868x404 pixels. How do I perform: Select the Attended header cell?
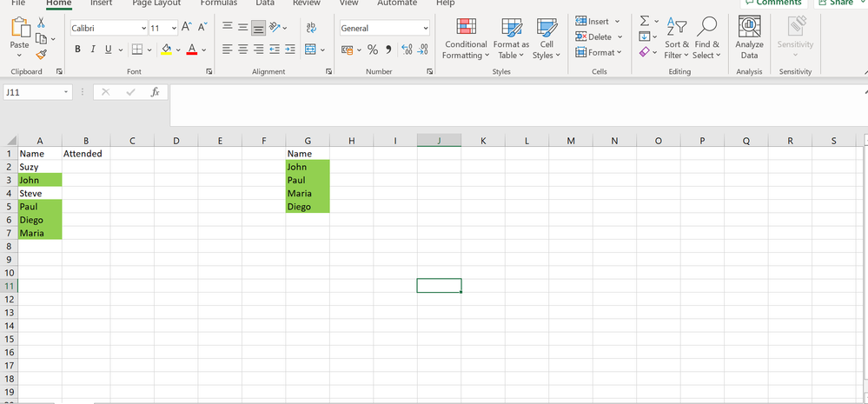point(86,154)
